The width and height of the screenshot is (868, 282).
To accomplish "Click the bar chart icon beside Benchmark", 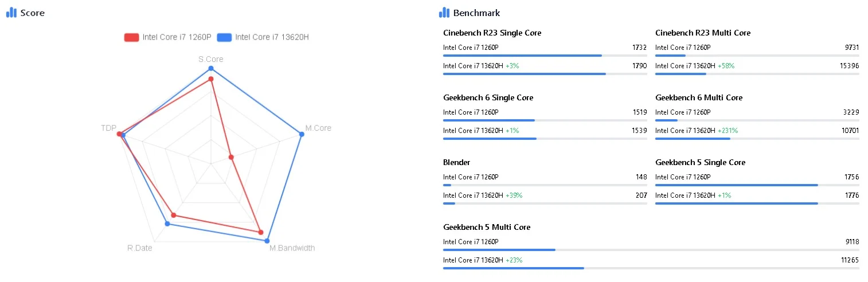I will (x=444, y=13).
